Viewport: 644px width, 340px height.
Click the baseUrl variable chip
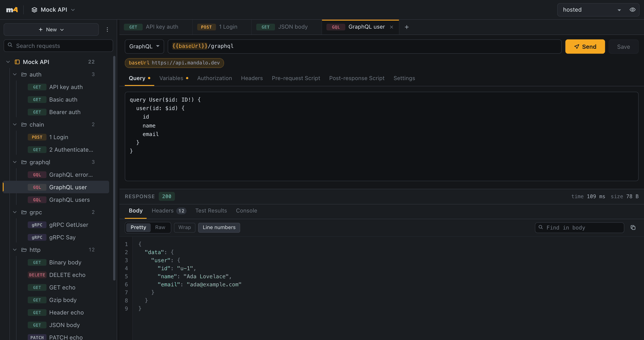point(174,63)
